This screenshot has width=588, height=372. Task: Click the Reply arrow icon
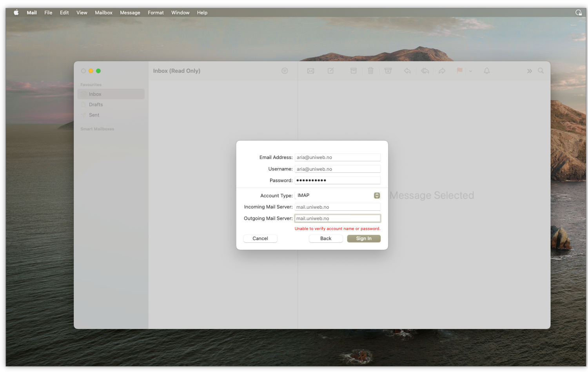(x=407, y=71)
